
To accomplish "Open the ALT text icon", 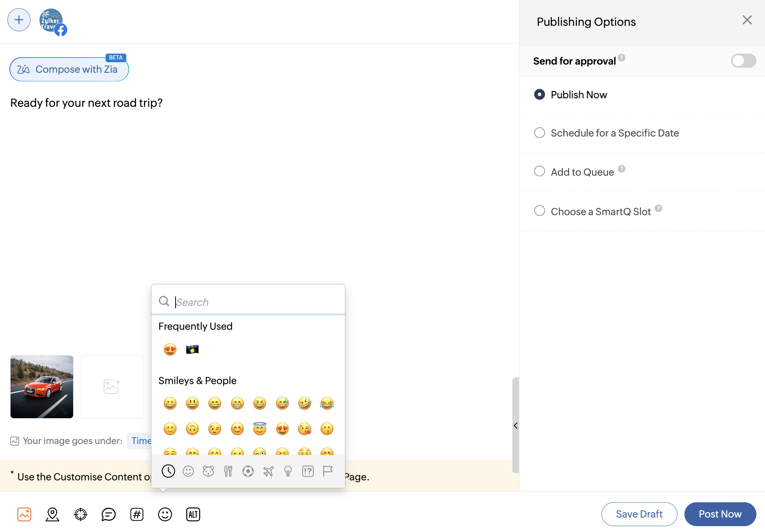I will (193, 514).
